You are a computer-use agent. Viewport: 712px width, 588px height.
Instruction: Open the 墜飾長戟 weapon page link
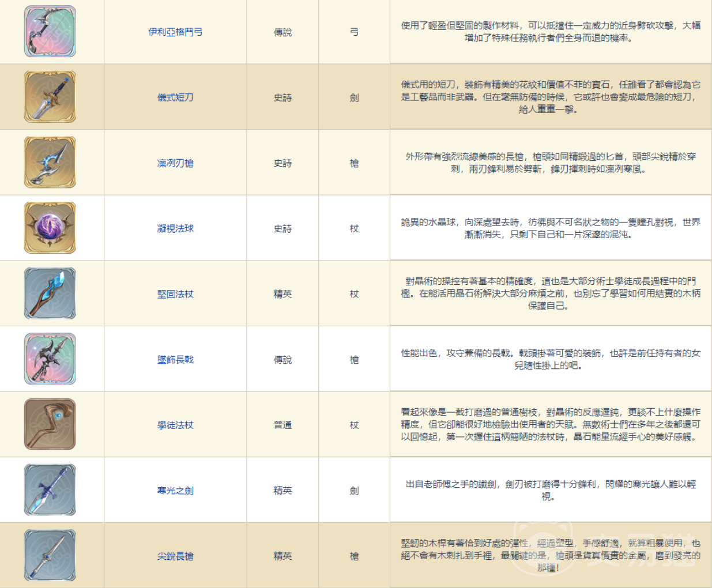pos(175,360)
